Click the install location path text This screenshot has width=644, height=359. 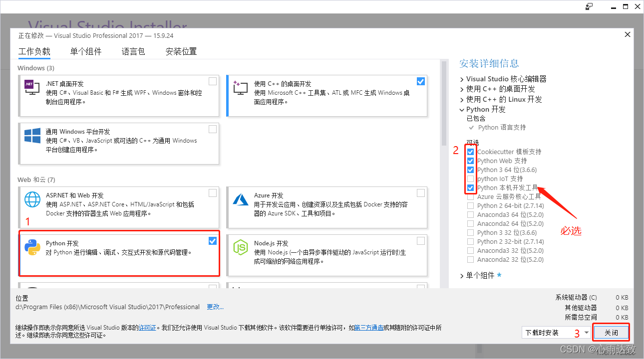pyautogui.click(x=107, y=307)
